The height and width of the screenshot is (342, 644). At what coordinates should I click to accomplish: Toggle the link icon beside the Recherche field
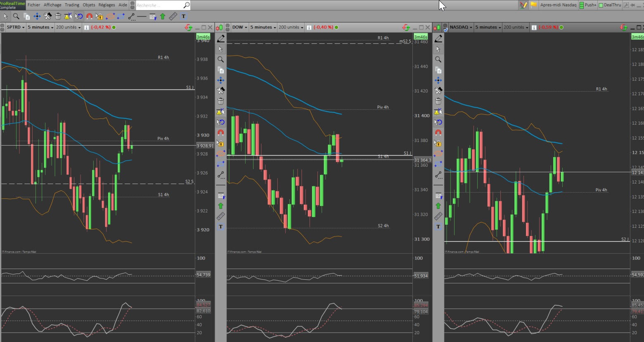click(x=132, y=5)
